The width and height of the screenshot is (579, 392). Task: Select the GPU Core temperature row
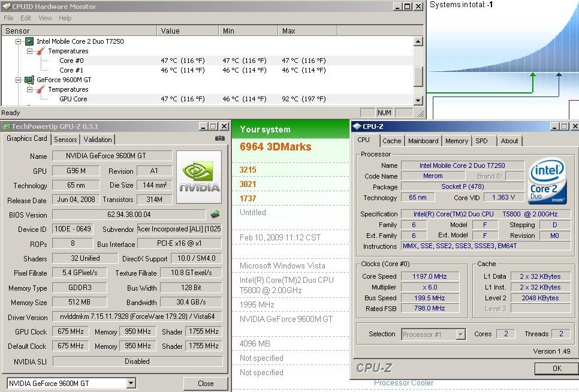207,99
